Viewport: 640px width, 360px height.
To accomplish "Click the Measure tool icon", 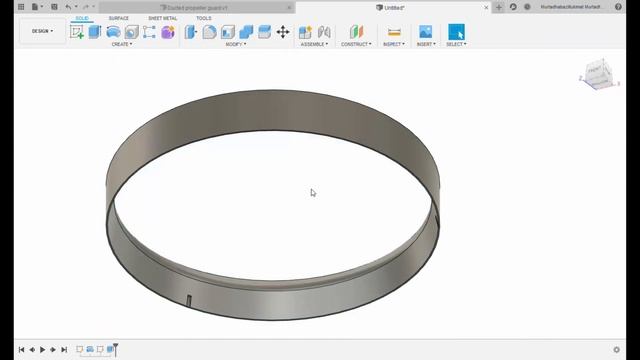I will pos(394,32).
